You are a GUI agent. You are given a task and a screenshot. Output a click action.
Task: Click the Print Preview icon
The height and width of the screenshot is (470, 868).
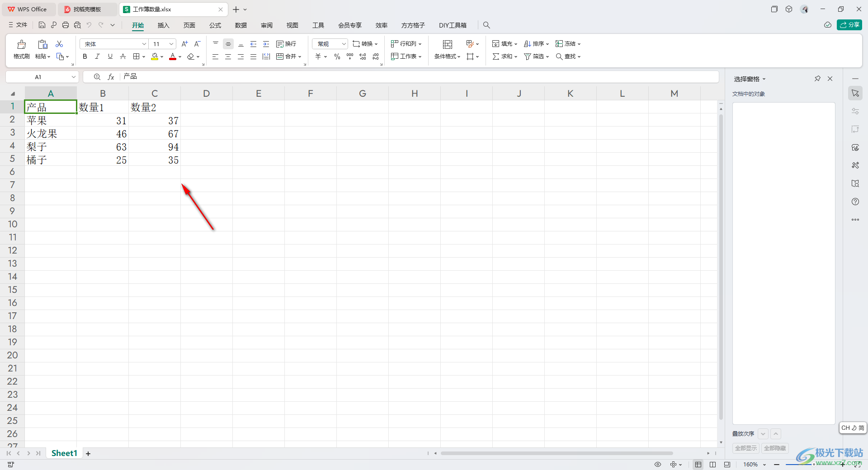77,25
